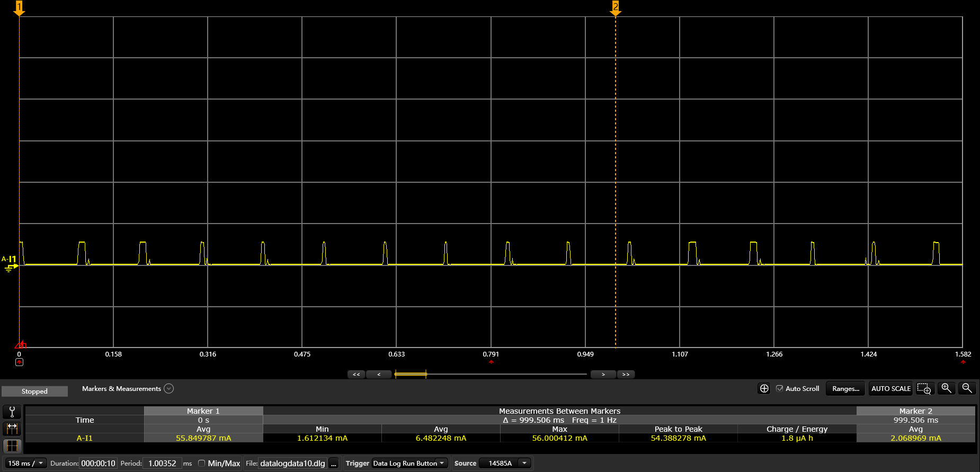
Task: Click the wrench settings icon beside measurements table
Action: click(12, 412)
